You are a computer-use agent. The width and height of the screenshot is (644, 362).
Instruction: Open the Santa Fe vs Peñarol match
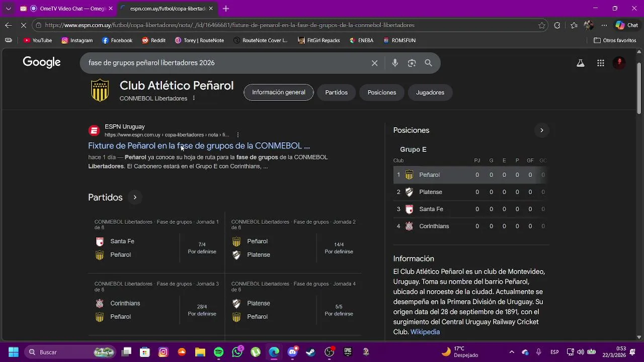[x=156, y=242]
